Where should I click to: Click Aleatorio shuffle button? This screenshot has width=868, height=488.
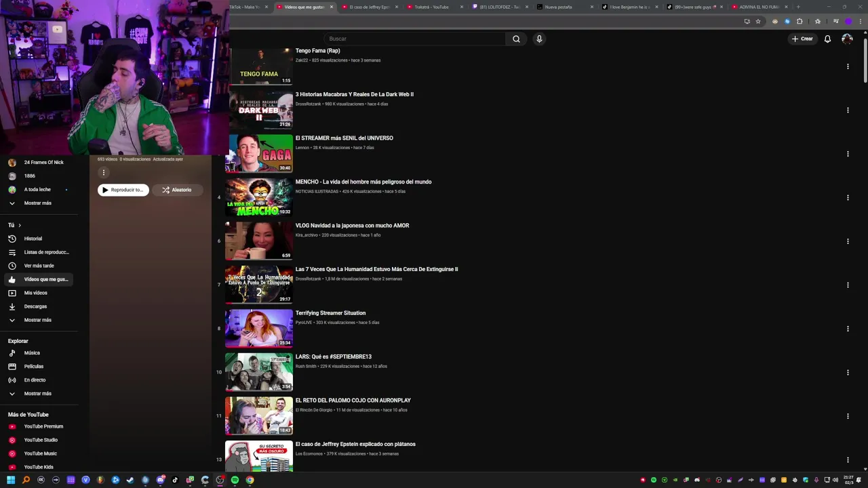(177, 190)
